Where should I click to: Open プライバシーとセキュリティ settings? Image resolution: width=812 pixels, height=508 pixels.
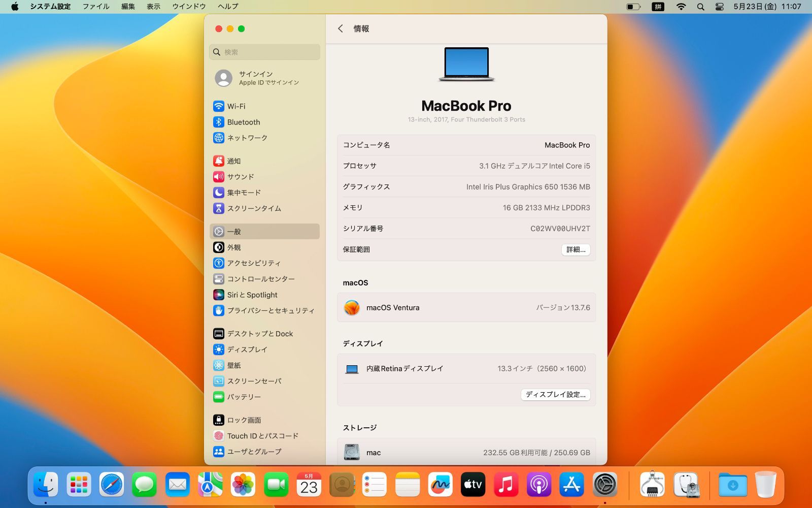tap(264, 310)
